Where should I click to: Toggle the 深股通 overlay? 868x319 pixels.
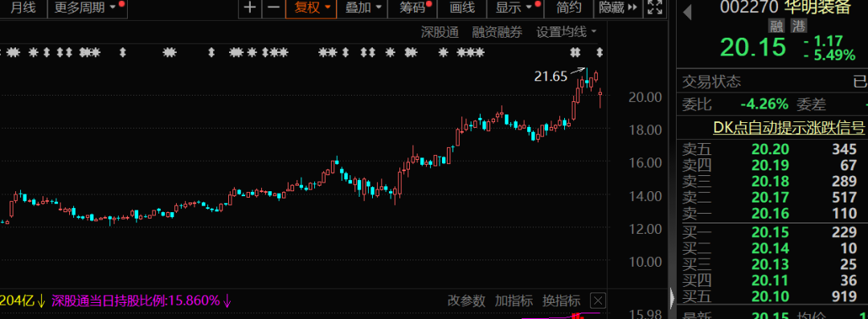[440, 32]
